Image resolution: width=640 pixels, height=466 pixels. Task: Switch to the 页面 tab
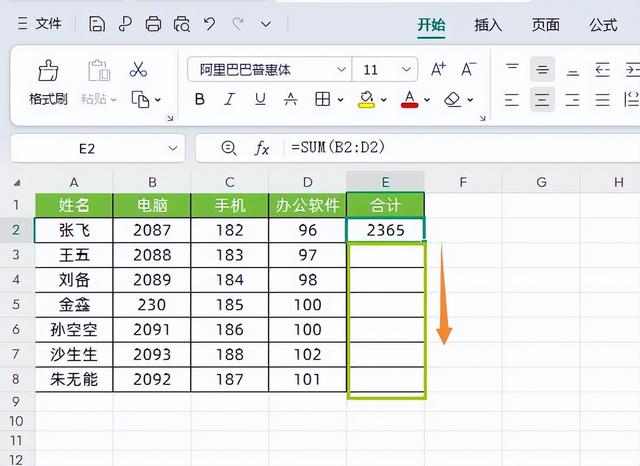(x=545, y=25)
